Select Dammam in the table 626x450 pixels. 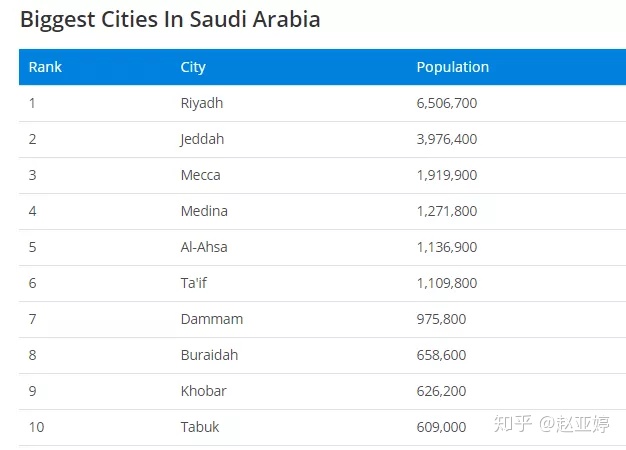(211, 319)
